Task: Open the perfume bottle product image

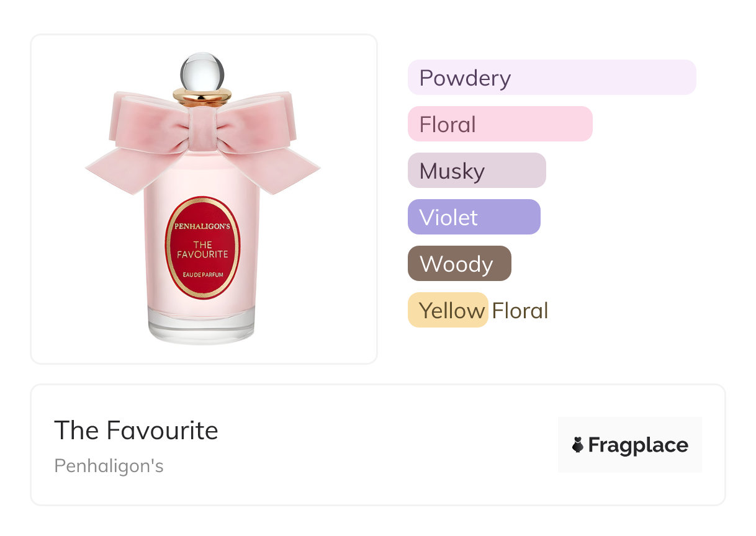Action: (204, 199)
